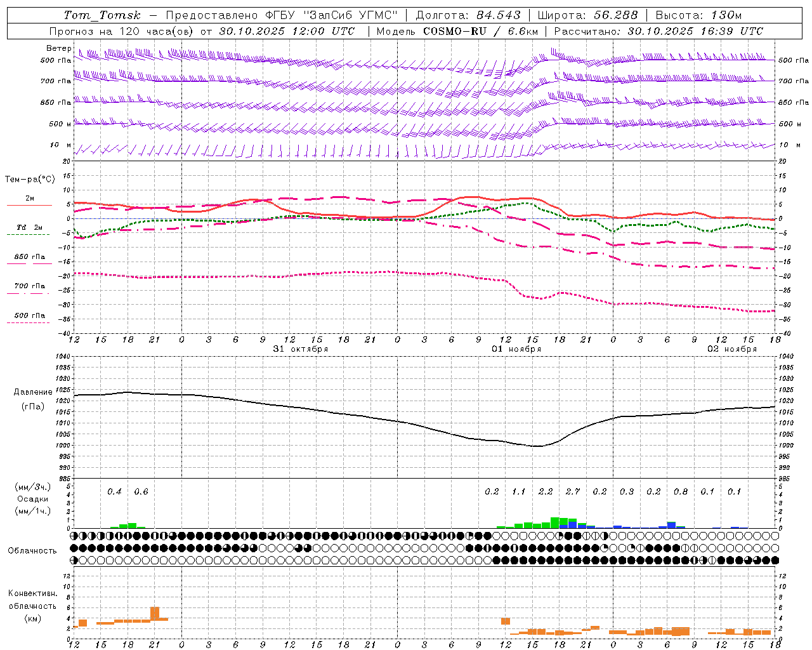Click the "Осадки" precipitation label

[x=33, y=499]
